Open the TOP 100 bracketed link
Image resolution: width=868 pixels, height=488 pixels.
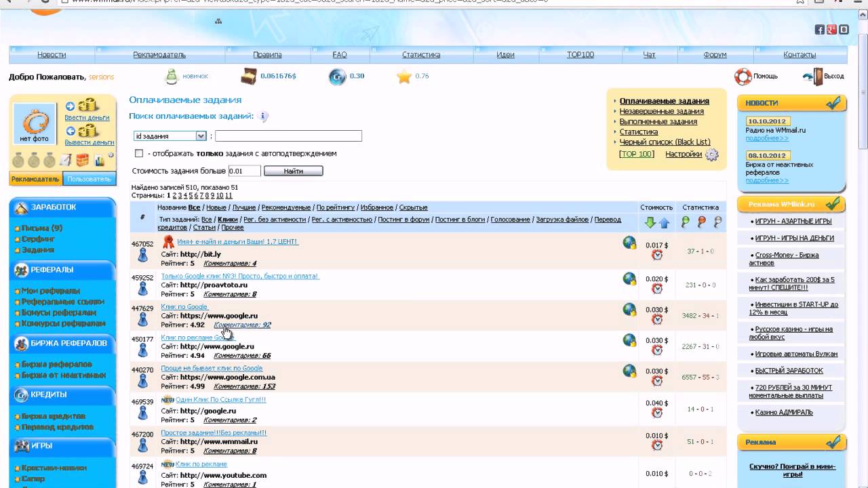click(637, 154)
